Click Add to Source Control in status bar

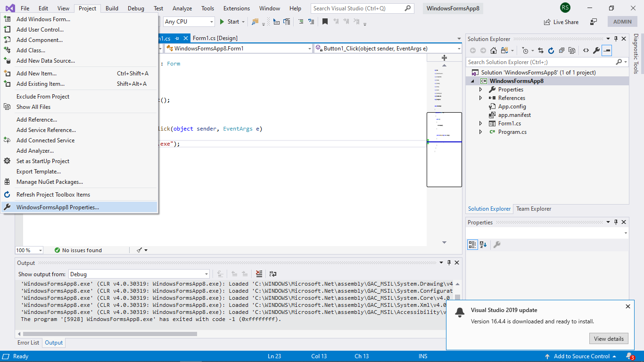tap(581, 356)
